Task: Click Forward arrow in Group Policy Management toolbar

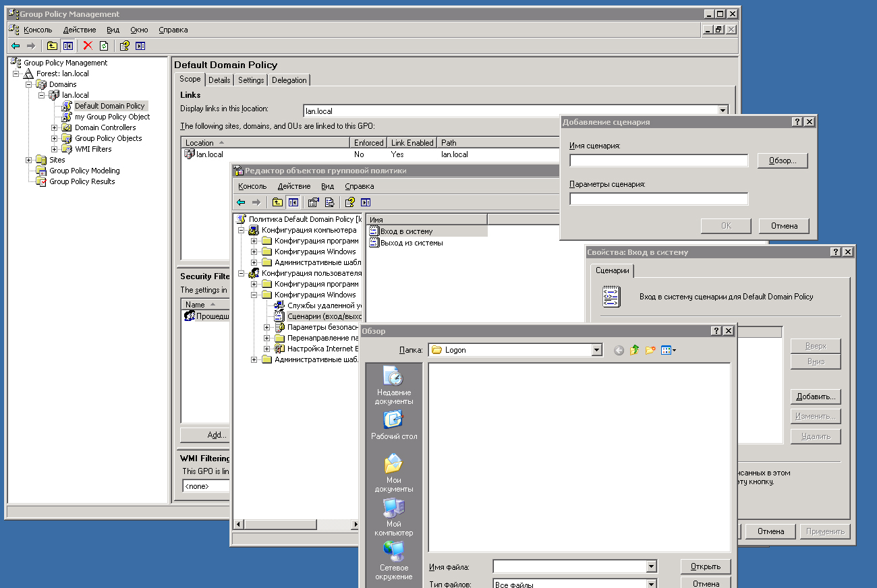Action: pos(30,46)
